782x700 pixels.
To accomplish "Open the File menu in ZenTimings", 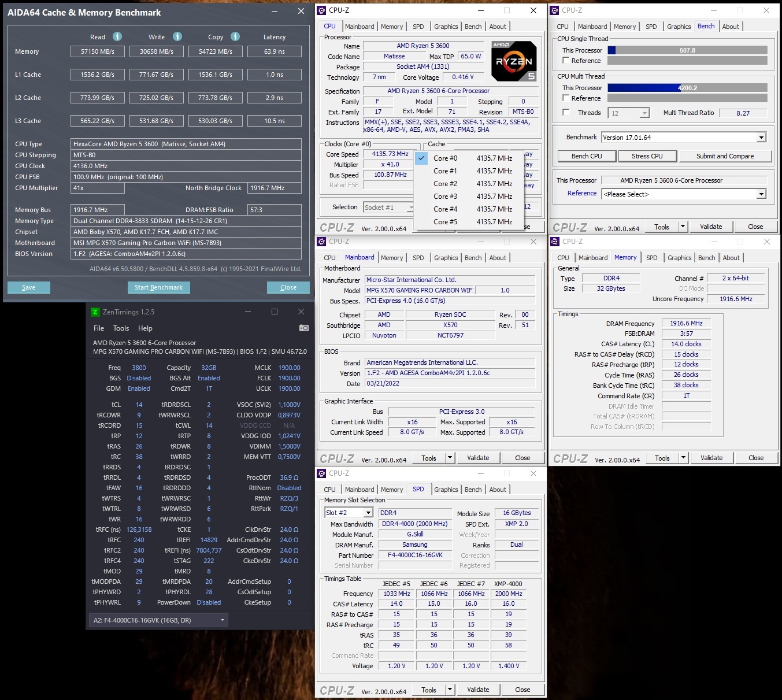I will coord(99,328).
